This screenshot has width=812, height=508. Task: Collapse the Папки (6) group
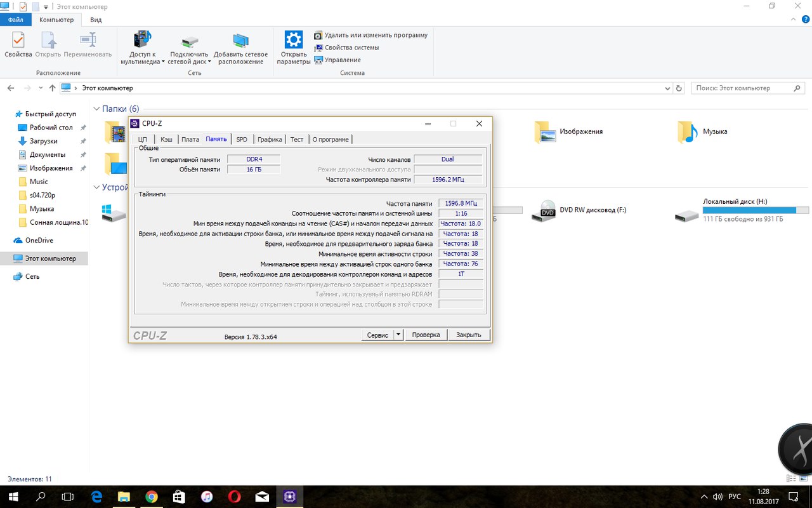tap(97, 109)
